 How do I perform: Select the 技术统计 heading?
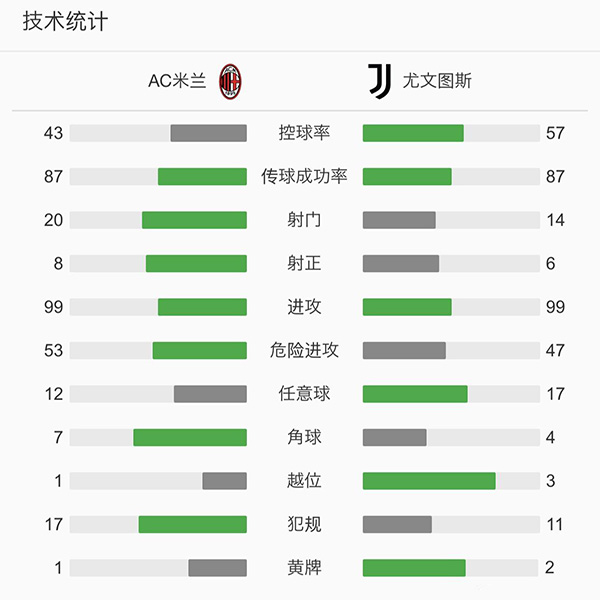[x=65, y=23]
